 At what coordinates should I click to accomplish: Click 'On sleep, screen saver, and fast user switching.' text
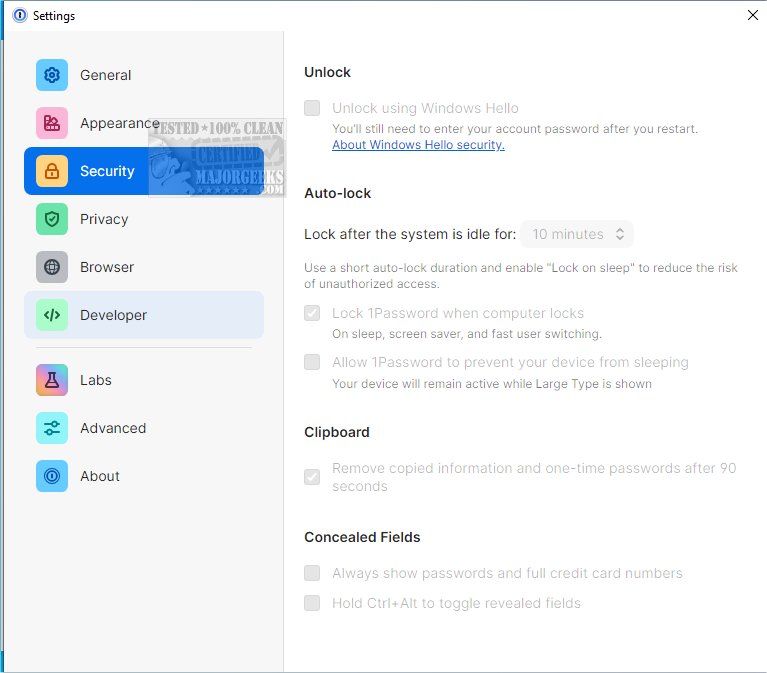(x=467, y=334)
